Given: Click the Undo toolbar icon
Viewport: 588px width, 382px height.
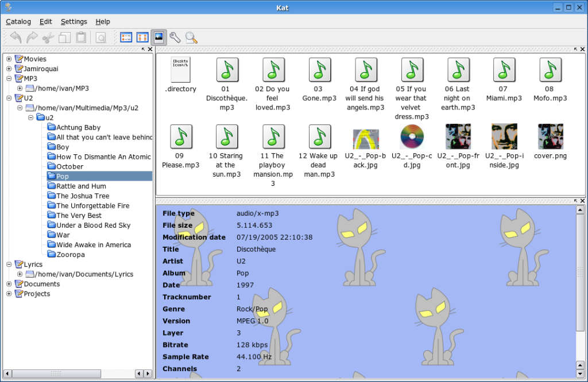Looking at the screenshot, I should click(x=16, y=37).
